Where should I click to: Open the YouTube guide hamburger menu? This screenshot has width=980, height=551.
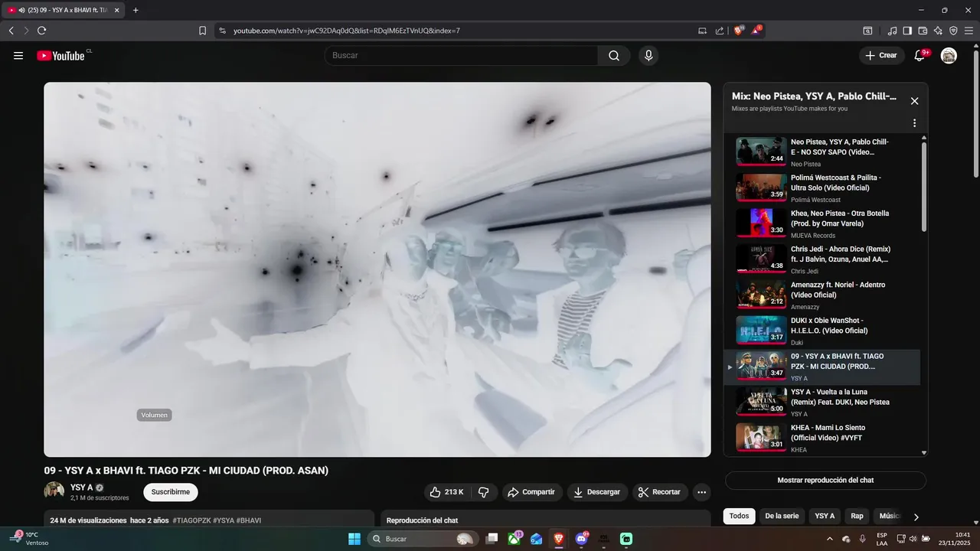18,56
